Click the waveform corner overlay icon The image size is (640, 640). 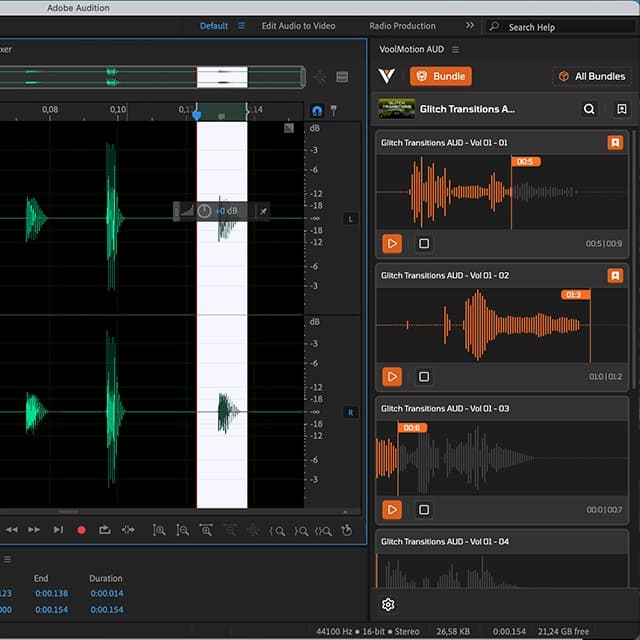click(x=289, y=128)
